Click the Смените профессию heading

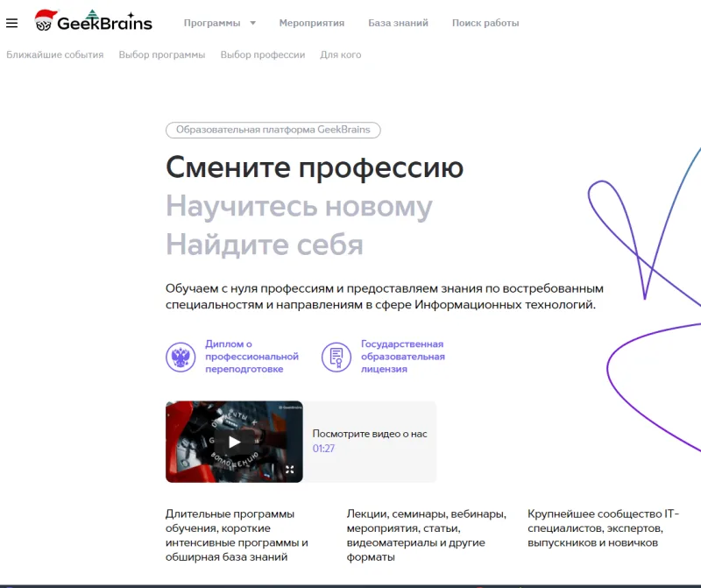point(315,167)
